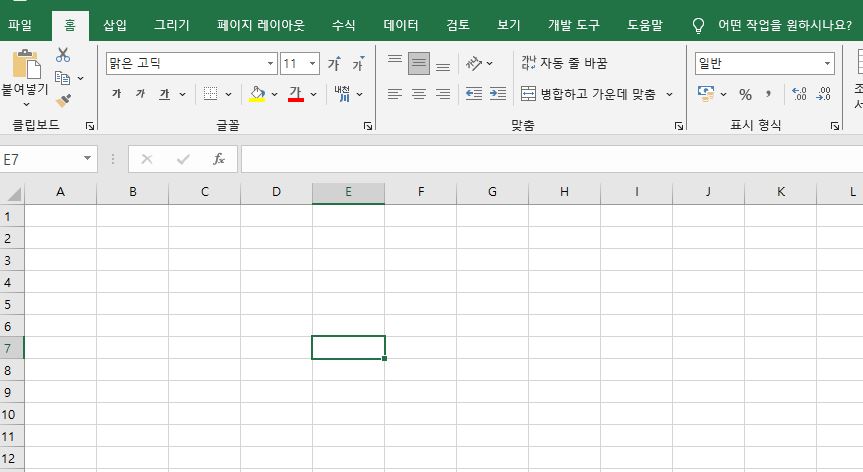
Task: Click accounting number format icon
Action: click(x=706, y=94)
